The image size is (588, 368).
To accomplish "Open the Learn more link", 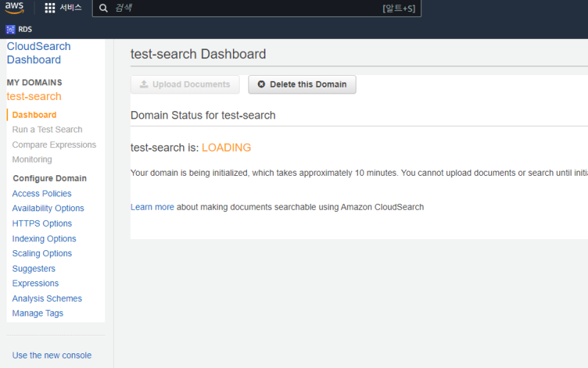I will (x=152, y=207).
